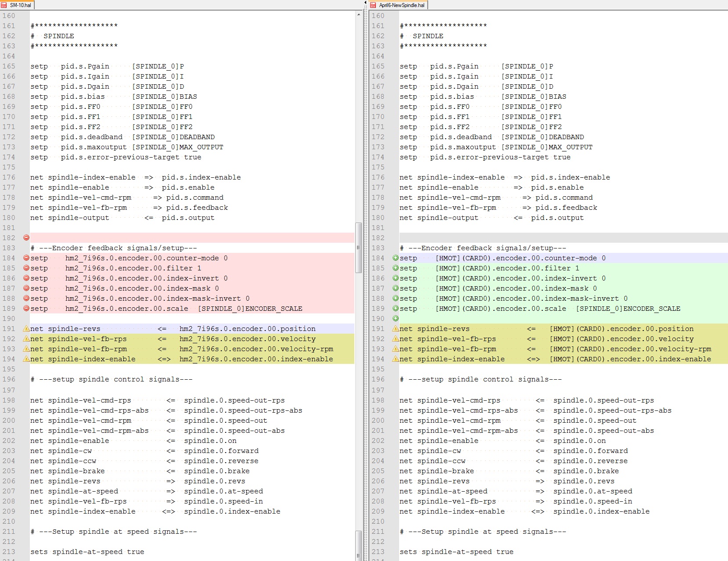This screenshot has width=728, height=561.
Task: Click the green plus marker on right line 190
Action: pos(396,319)
